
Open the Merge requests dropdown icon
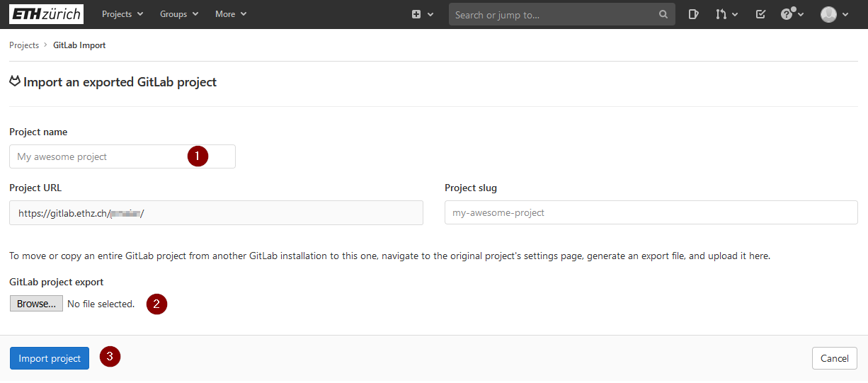click(x=726, y=14)
